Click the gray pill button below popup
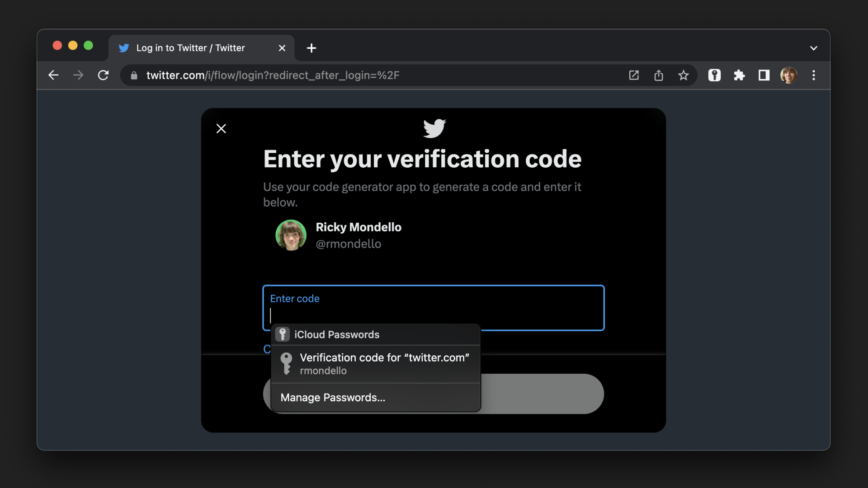 [x=542, y=394]
